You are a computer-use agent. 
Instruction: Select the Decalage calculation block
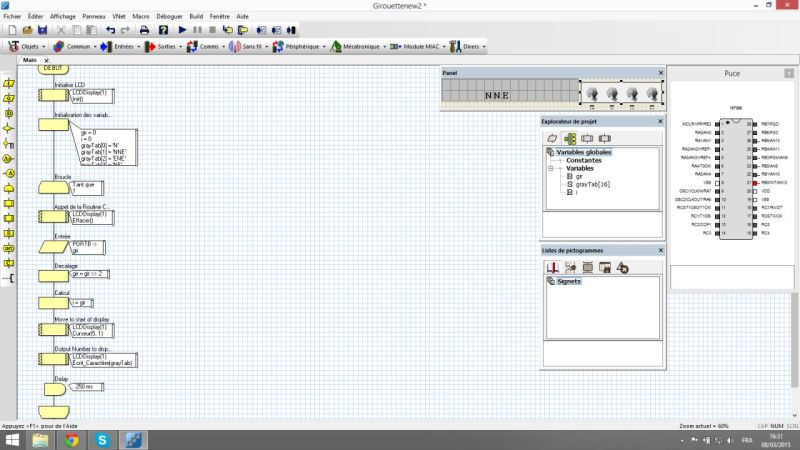(x=54, y=276)
